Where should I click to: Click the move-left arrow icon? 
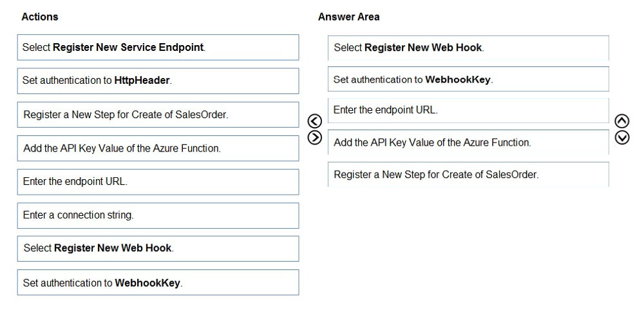coord(315,121)
